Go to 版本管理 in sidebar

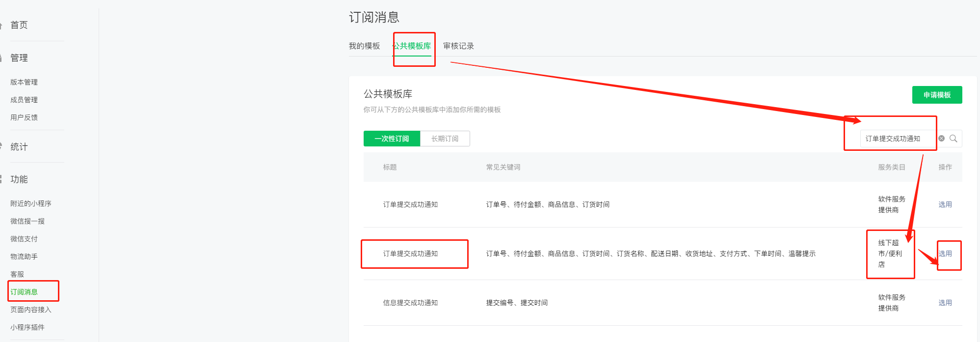click(x=24, y=82)
